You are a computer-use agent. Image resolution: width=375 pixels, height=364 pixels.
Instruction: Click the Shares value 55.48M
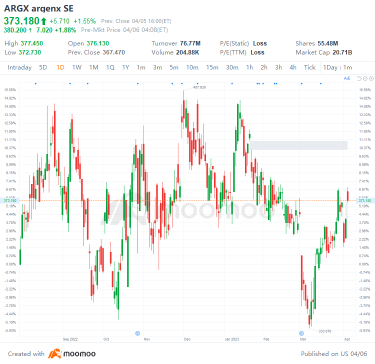click(327, 43)
